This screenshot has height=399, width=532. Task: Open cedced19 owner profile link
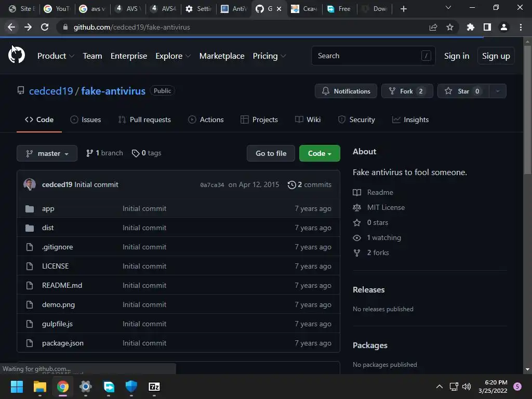pos(51,91)
